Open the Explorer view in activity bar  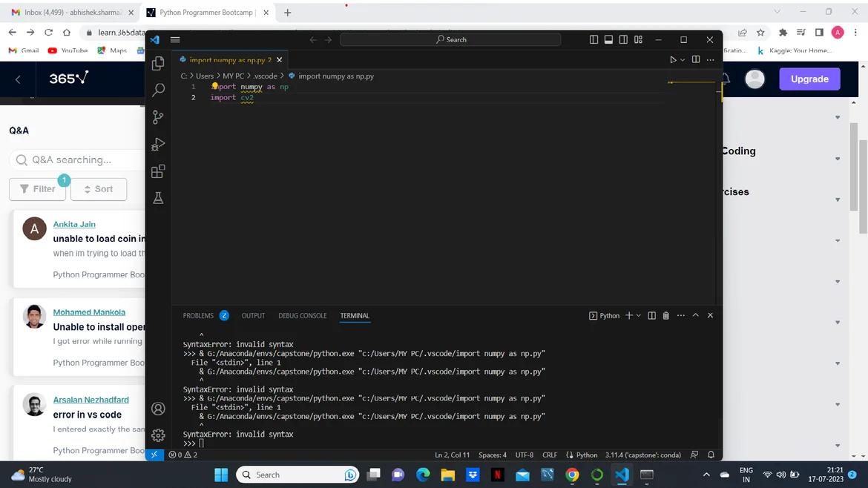point(158,64)
